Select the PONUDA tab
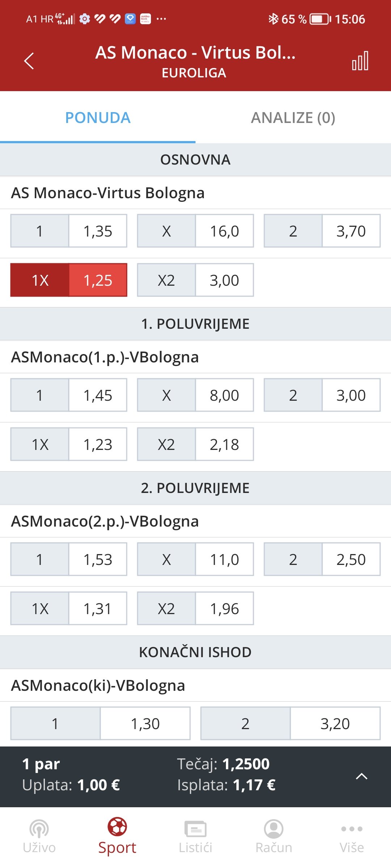 click(98, 118)
